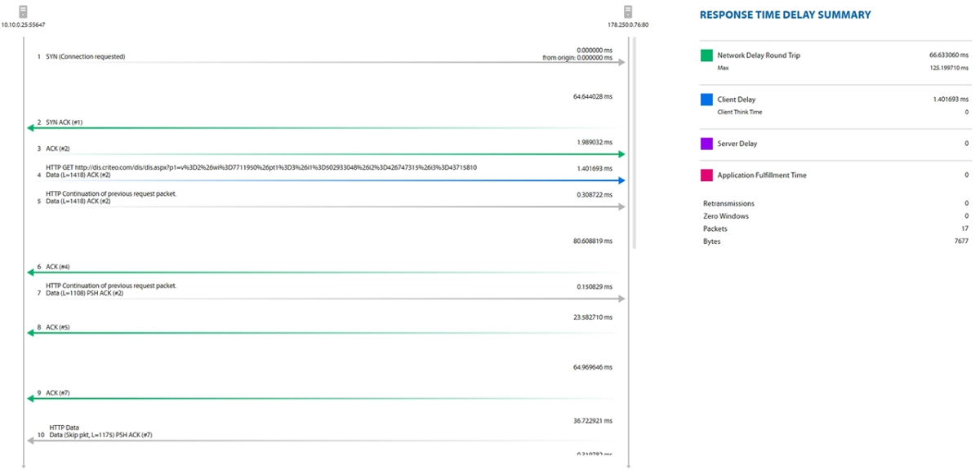Viewport: 980px width, 474px height.
Task: Click packet 8 ACK (#5) arrow
Action: pos(327,329)
